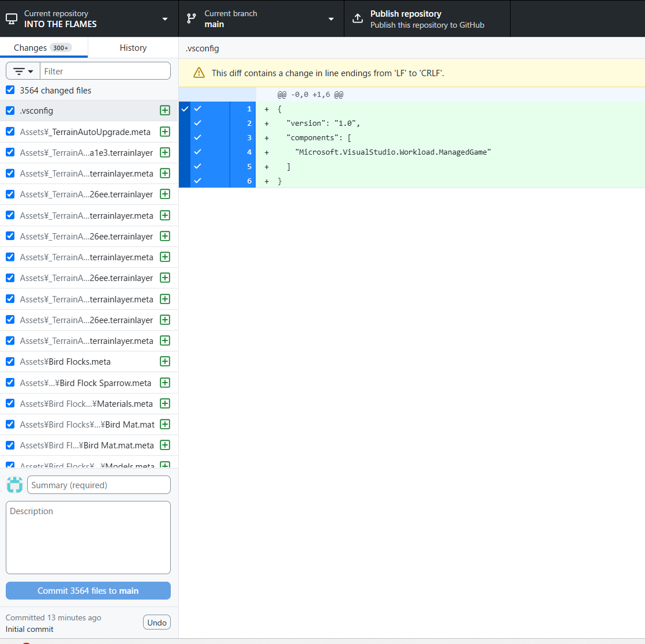The width and height of the screenshot is (645, 644).
Task: Uncheck all 3564 changed files
Action: pyautogui.click(x=10, y=90)
